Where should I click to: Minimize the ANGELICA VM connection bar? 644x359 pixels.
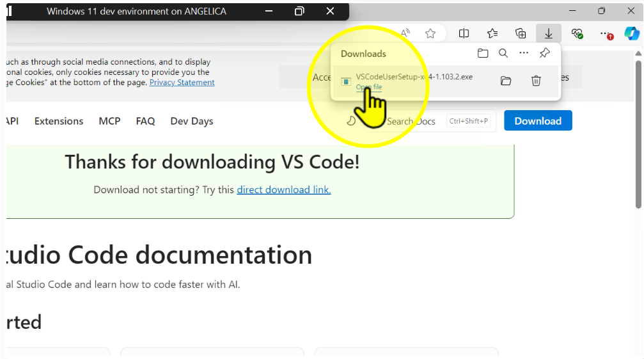tap(269, 11)
